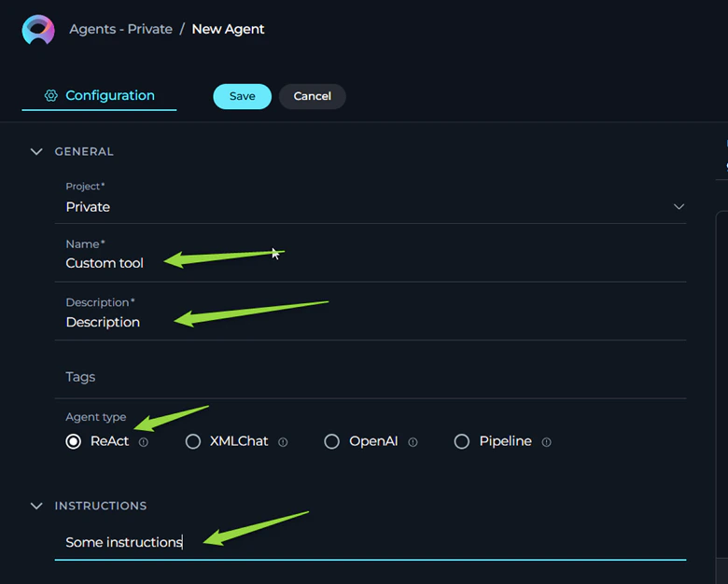
Task: Select the ReAct agent type
Action: pyautogui.click(x=74, y=441)
